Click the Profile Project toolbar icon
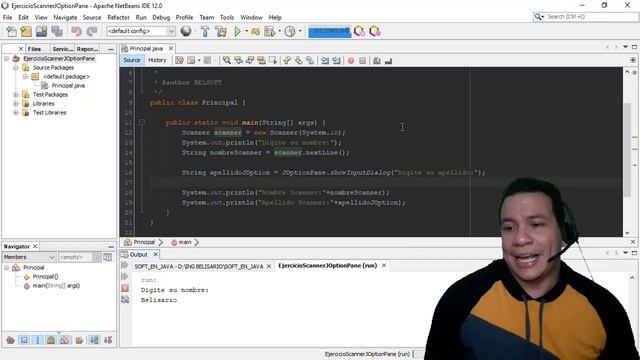 (270, 31)
